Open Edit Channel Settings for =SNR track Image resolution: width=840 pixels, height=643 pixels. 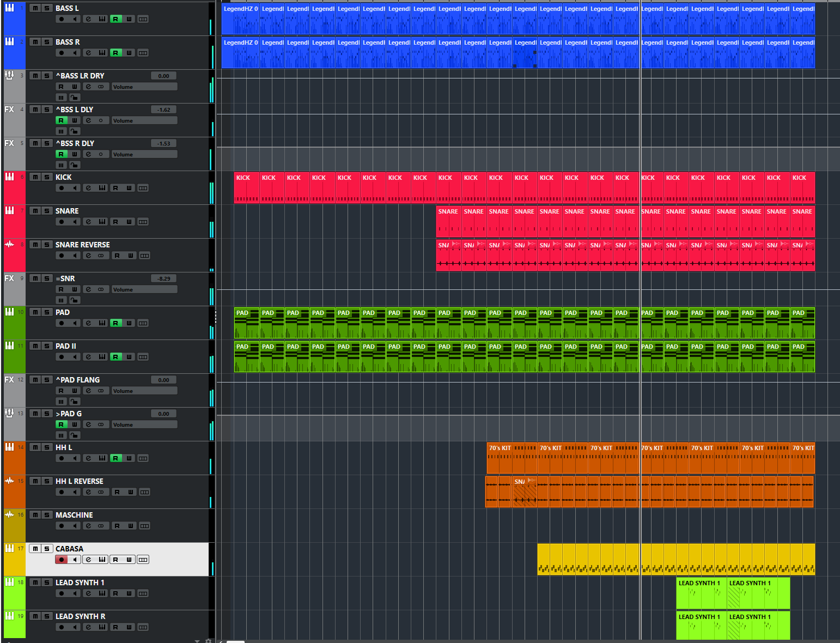point(88,289)
